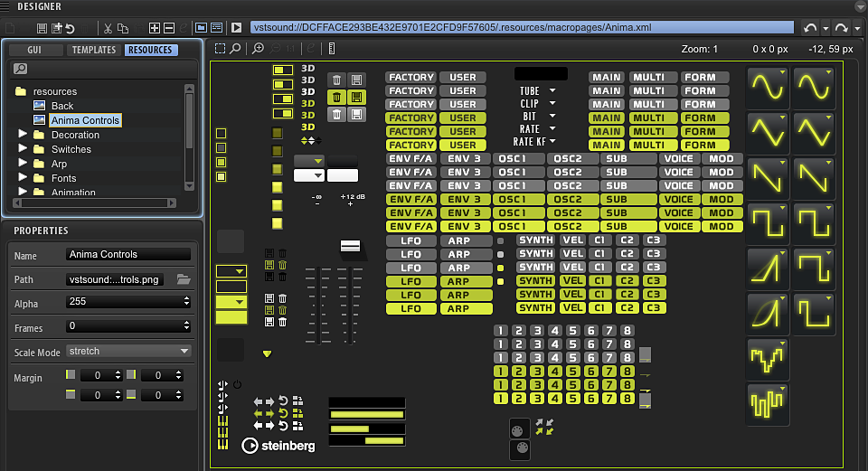Click the Save icon in the toolbar

[42, 28]
